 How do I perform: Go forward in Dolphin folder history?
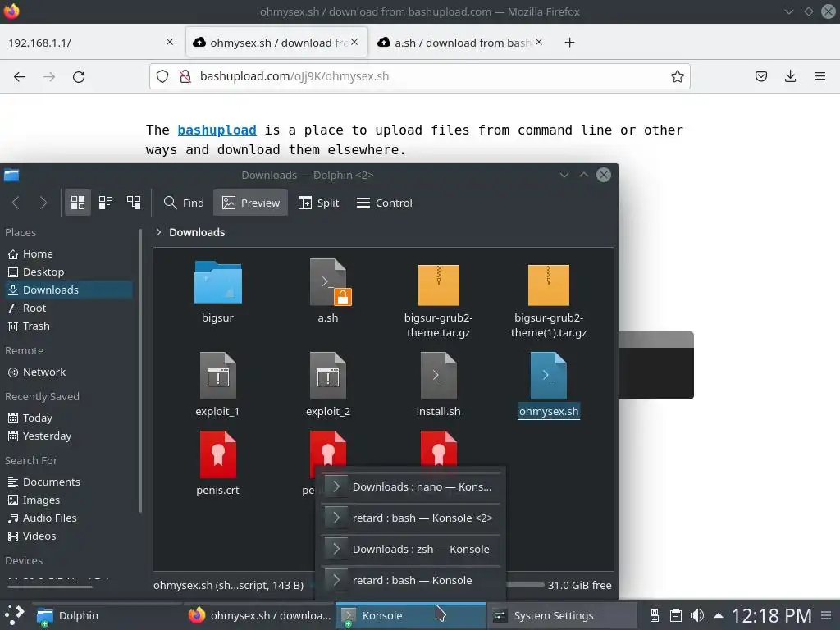[x=43, y=203]
